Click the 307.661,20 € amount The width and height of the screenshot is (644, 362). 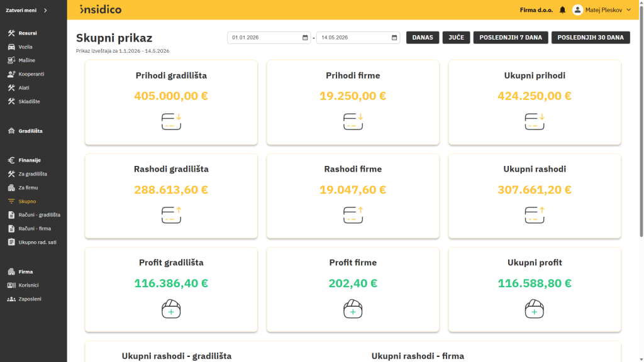[x=535, y=190]
